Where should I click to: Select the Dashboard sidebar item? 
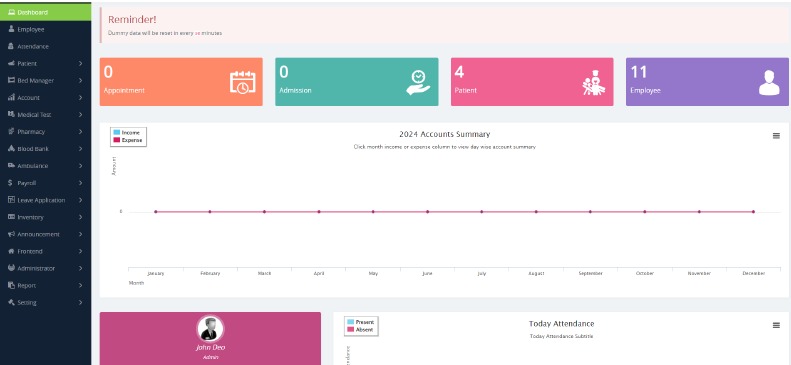click(x=45, y=12)
